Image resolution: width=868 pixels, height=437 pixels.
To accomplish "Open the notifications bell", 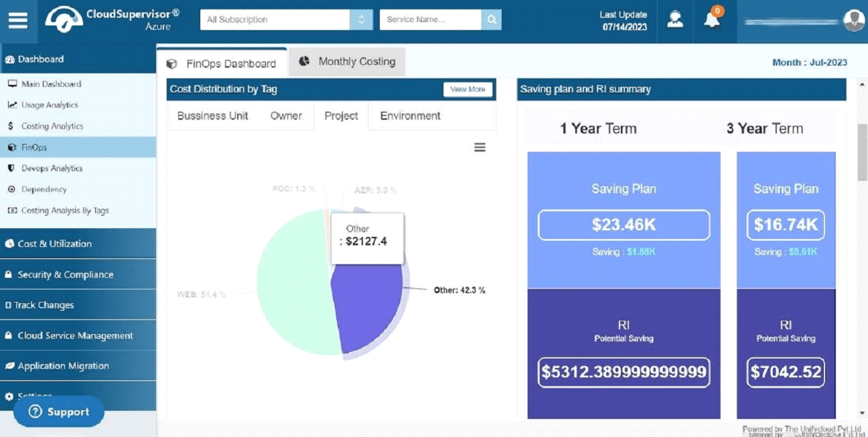I will (x=712, y=19).
